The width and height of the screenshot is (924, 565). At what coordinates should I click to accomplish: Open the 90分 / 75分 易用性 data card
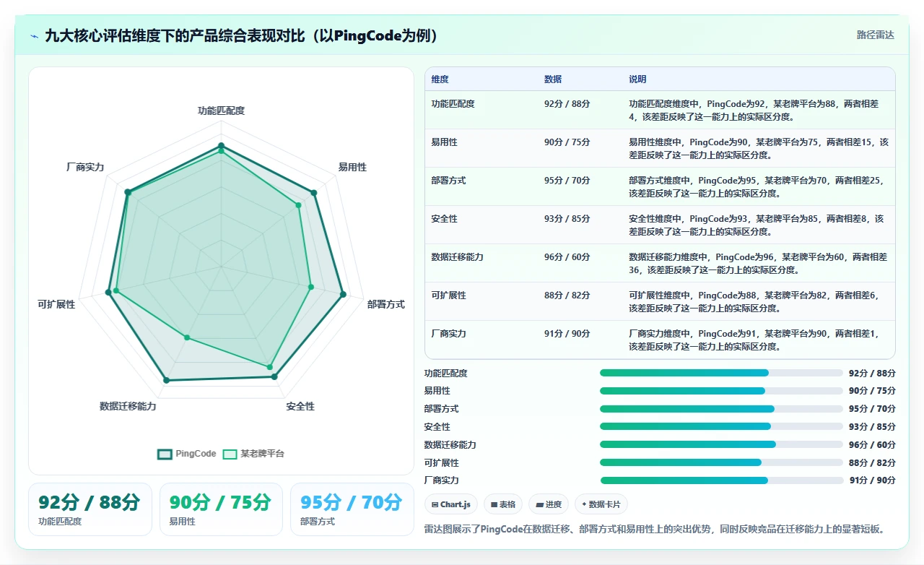[221, 509]
